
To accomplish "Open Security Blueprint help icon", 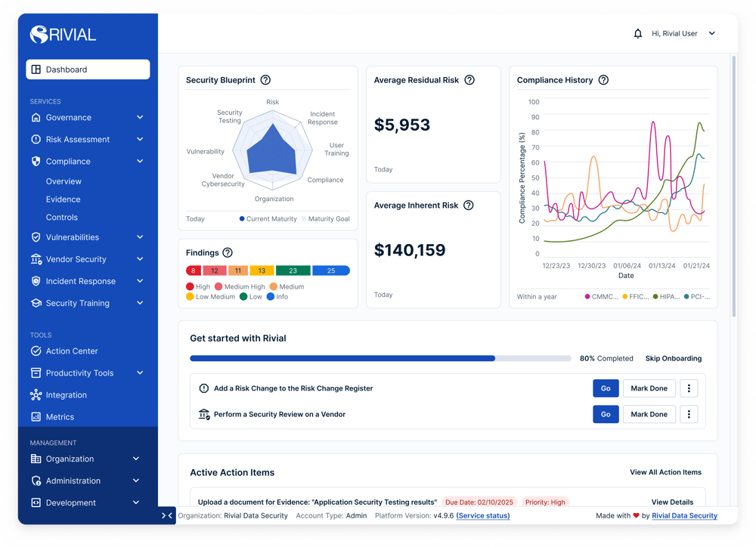I will (265, 80).
